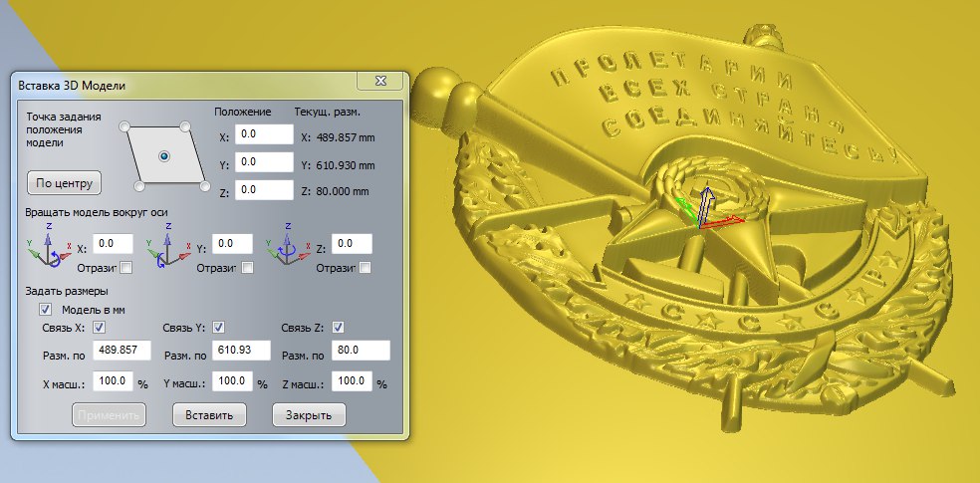Image resolution: width=980 pixels, height=483 pixels.
Task: Select the center anchor point of the model
Action: click(164, 156)
